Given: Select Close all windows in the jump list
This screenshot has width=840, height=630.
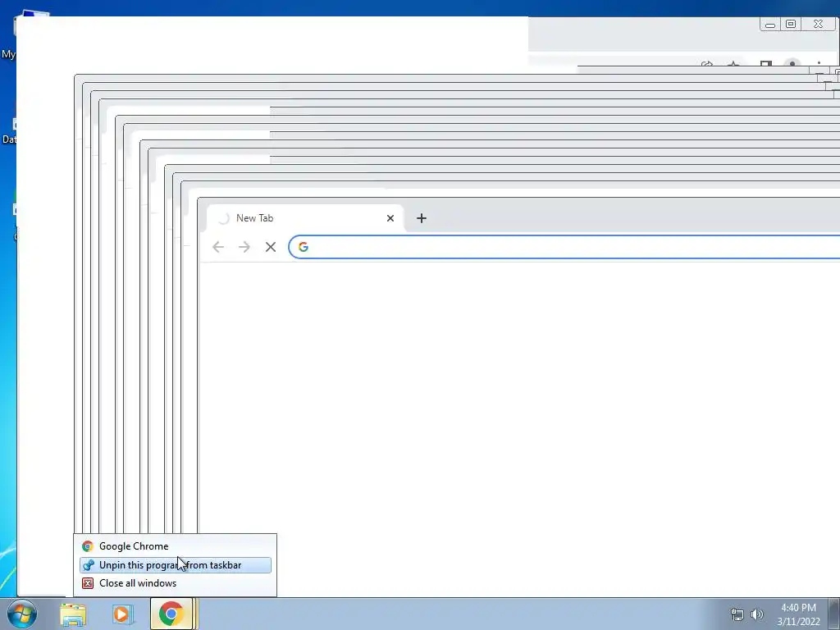Looking at the screenshot, I should click(176, 583).
